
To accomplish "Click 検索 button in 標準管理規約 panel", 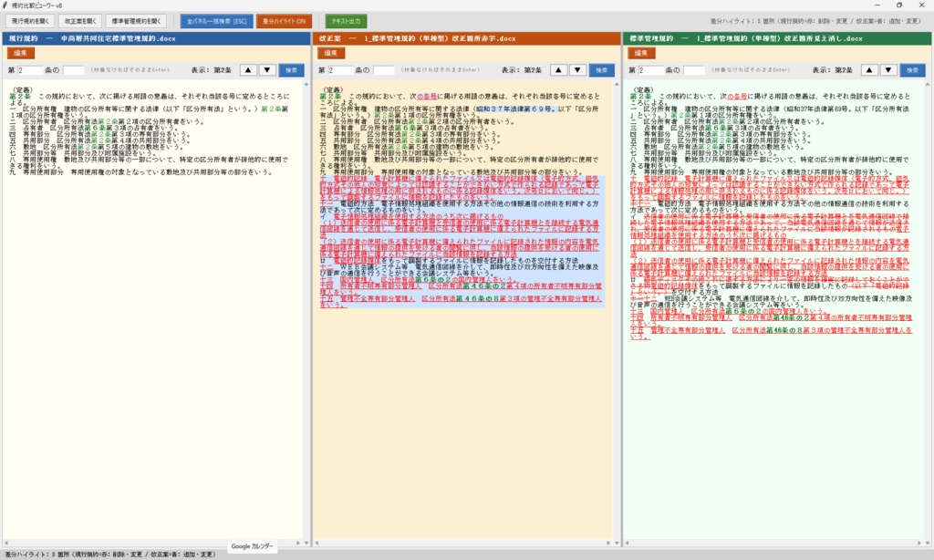I will click(x=912, y=70).
